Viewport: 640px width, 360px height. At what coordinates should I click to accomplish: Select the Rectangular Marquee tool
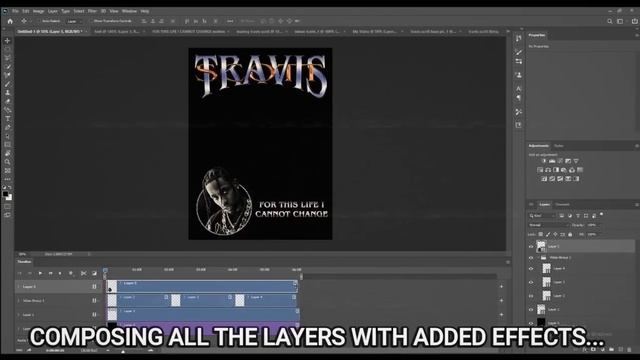(7, 49)
